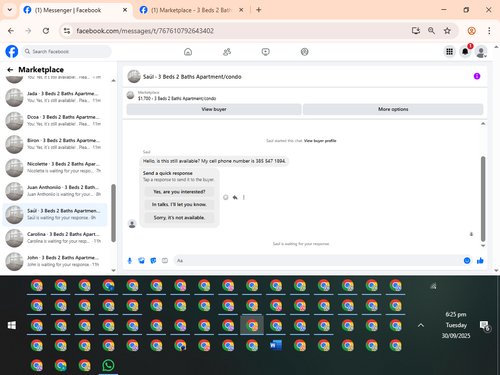The height and width of the screenshot is (375, 500).
Task: Click the More options button
Action: tap(393, 109)
